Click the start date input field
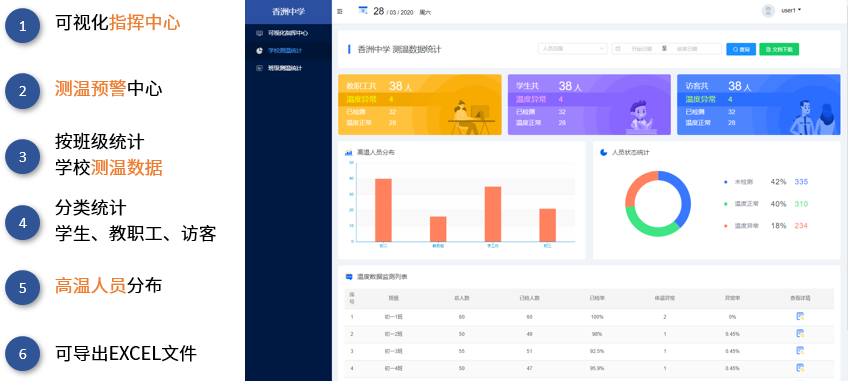This screenshot has height=392, width=852. pos(642,49)
